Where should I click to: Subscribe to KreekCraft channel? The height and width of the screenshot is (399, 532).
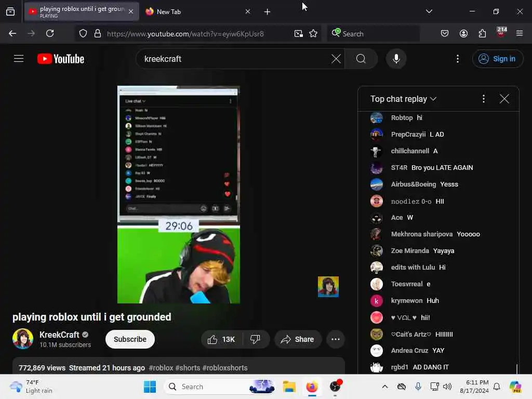click(130, 339)
